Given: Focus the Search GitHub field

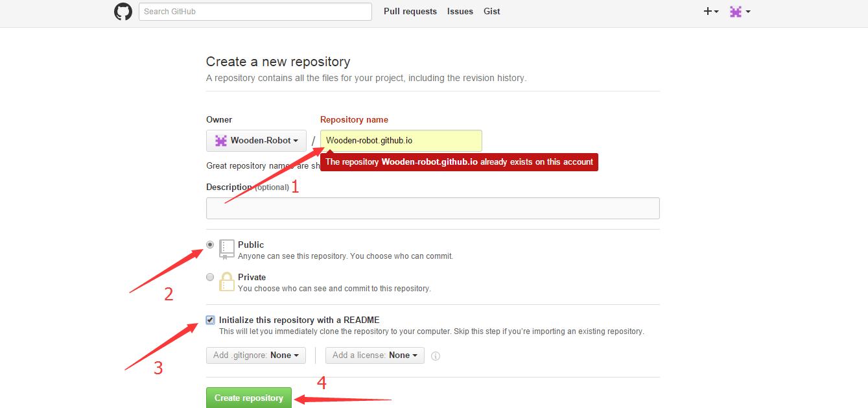Looking at the screenshot, I should 255,12.
